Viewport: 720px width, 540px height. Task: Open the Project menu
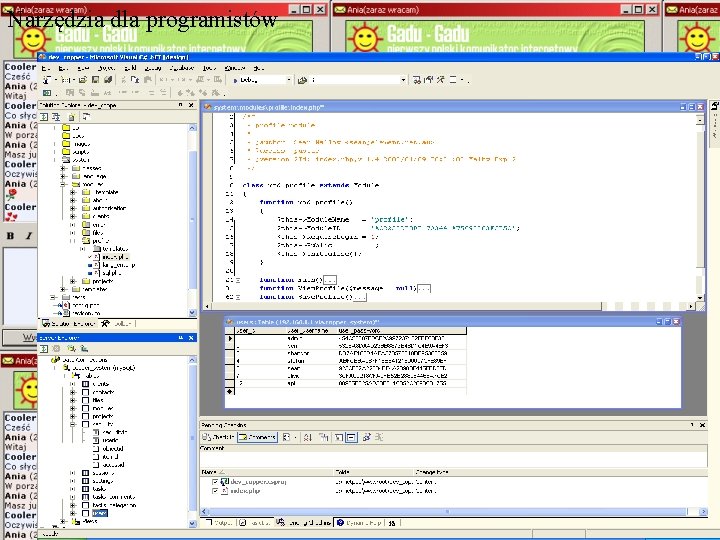point(107,68)
